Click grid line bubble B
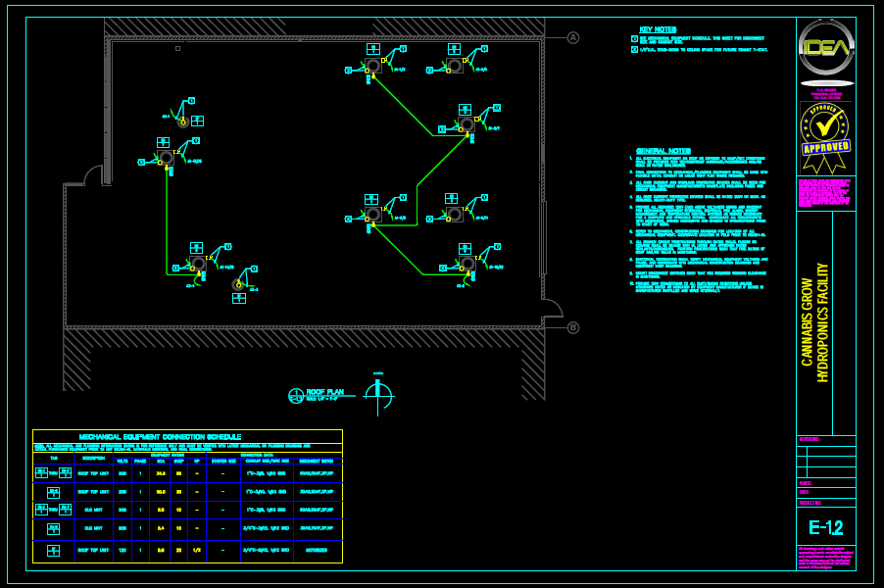The width and height of the screenshot is (884, 588). point(573,328)
